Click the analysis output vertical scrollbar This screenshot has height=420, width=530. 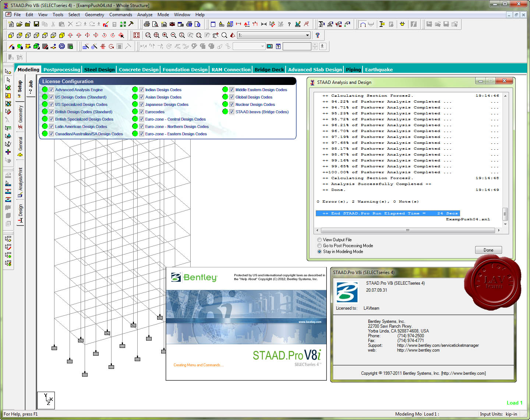click(x=505, y=160)
